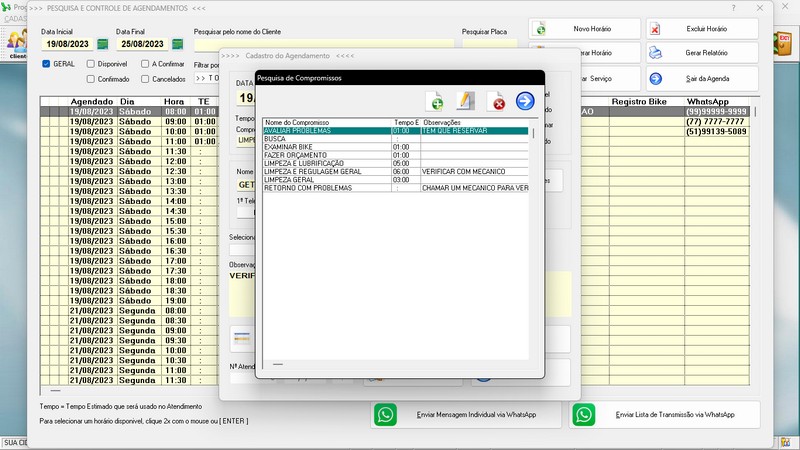Click the exit door icon at right
800x450 pixels.
click(x=783, y=43)
